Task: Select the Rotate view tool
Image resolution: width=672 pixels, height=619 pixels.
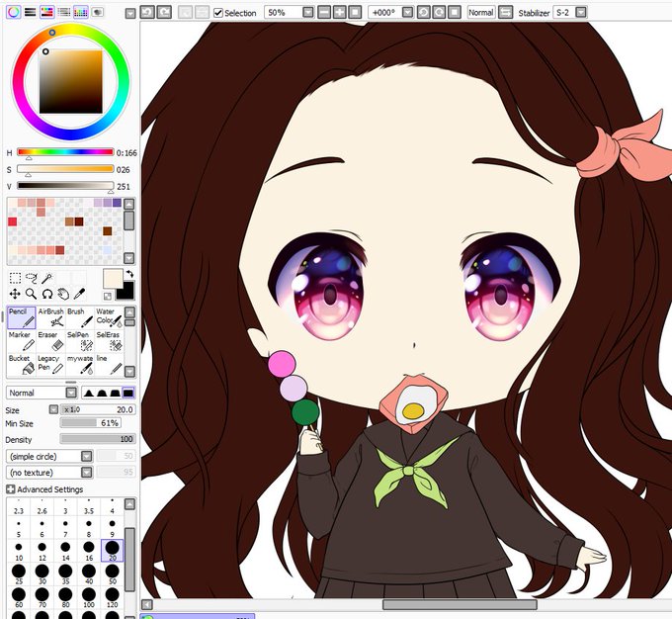Action: click(x=47, y=294)
